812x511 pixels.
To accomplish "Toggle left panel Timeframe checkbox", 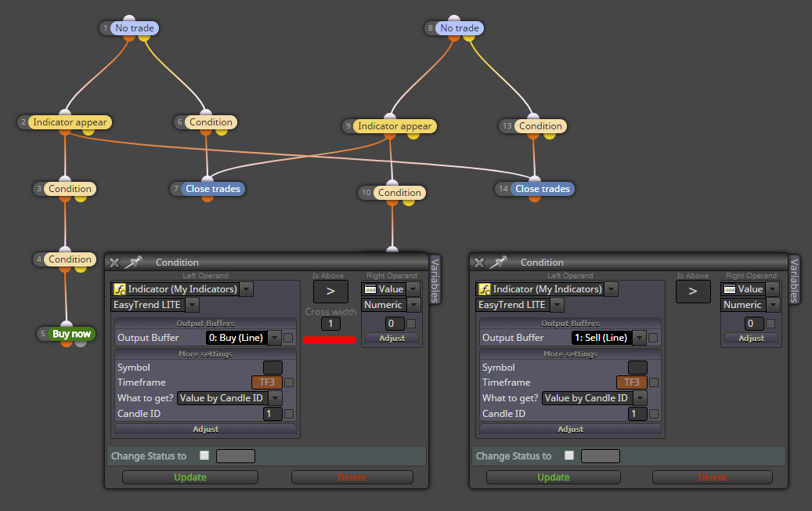I will 289,382.
